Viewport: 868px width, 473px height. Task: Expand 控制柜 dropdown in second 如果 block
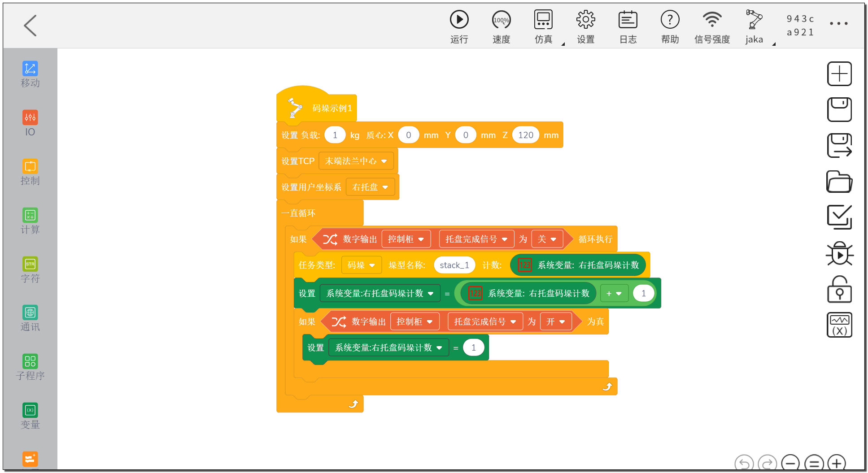tap(415, 321)
